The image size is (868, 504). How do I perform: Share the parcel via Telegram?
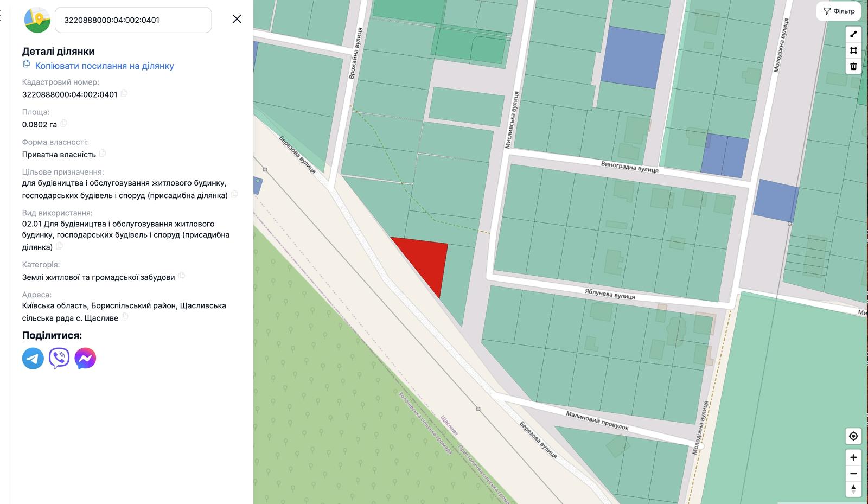33,359
